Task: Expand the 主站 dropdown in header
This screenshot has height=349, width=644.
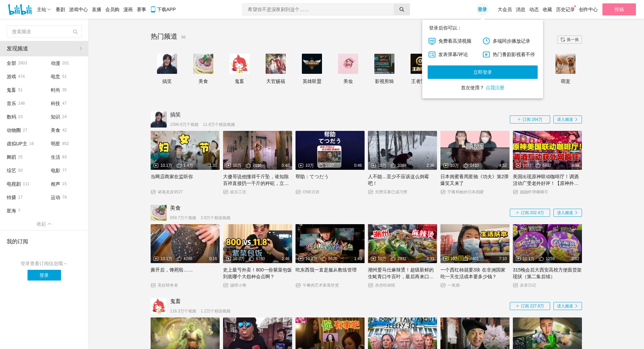Action: (44, 9)
